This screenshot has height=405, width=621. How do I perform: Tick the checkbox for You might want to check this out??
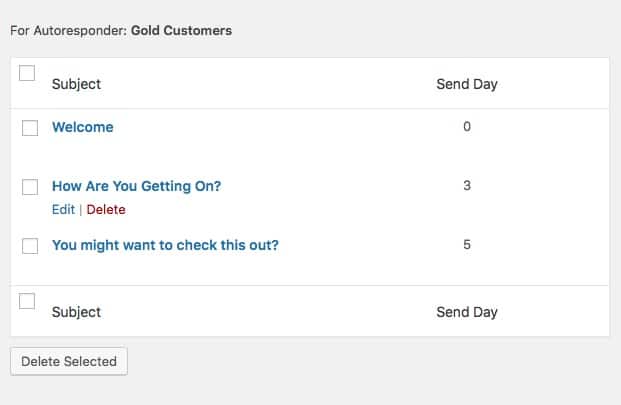coord(30,246)
